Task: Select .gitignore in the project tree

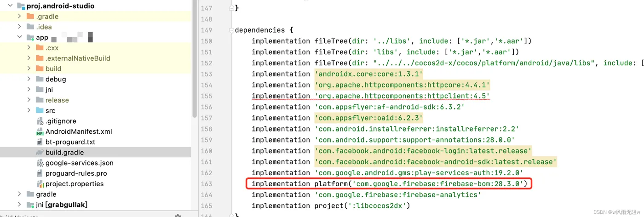Action: pyautogui.click(x=61, y=121)
